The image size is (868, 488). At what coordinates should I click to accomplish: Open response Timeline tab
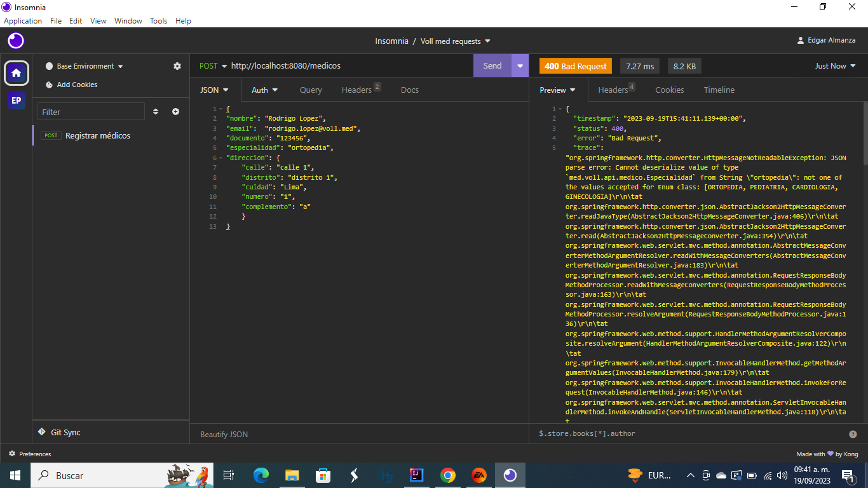pyautogui.click(x=719, y=90)
